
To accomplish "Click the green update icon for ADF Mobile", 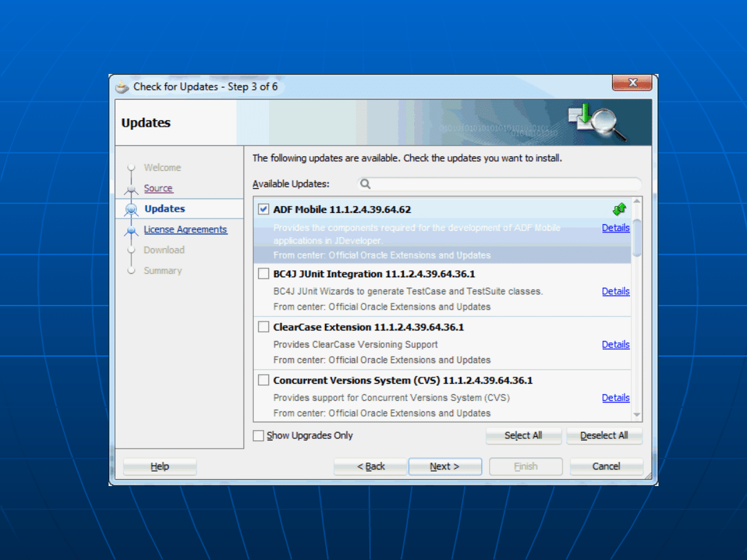I will [619, 209].
